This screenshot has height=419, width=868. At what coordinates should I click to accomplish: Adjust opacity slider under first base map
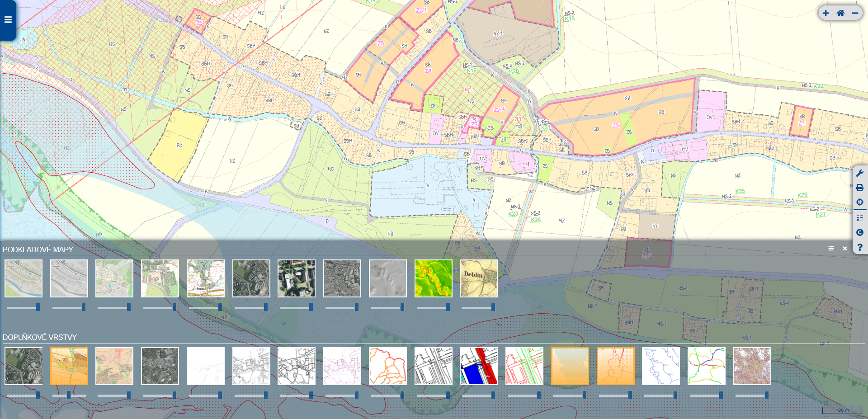point(24,307)
